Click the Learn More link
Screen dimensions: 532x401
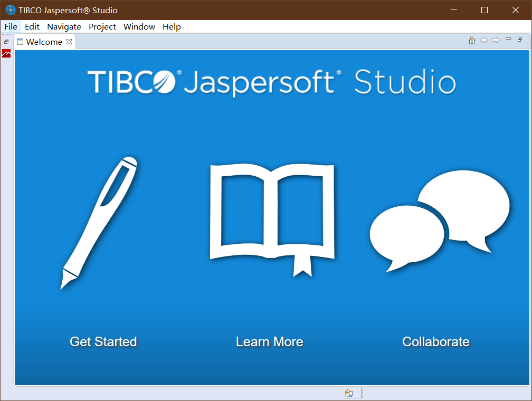pos(269,342)
